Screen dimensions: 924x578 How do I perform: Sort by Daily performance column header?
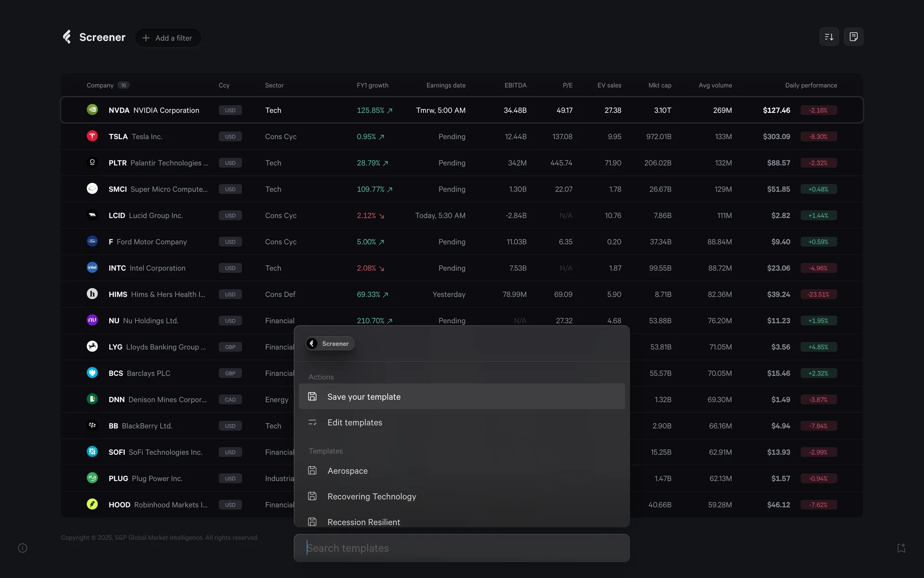tap(810, 85)
